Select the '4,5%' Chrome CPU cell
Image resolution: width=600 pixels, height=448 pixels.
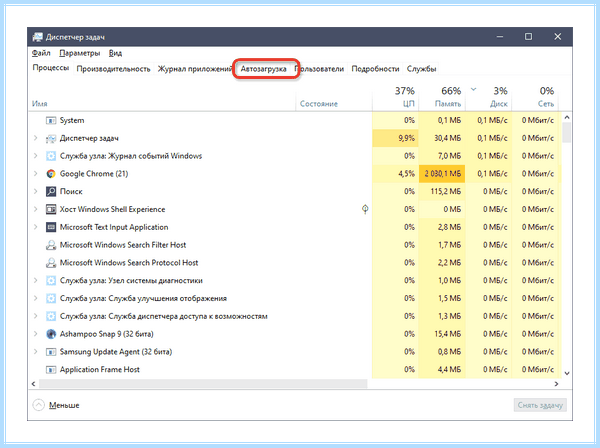coord(395,174)
